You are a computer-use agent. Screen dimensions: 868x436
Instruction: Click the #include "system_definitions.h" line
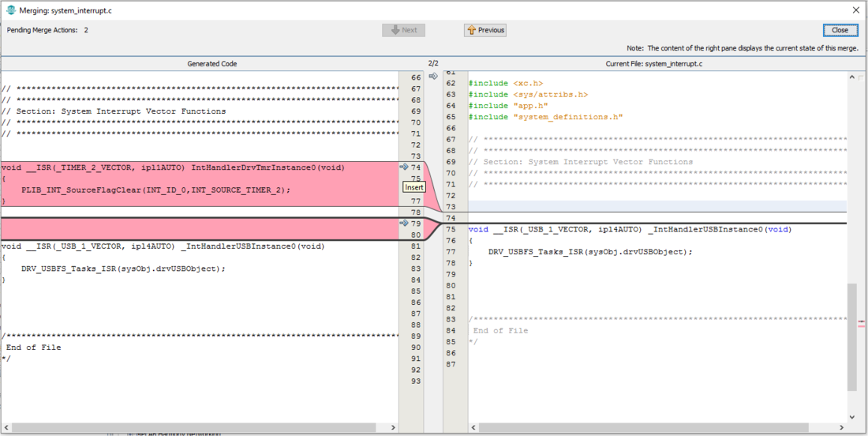(546, 117)
